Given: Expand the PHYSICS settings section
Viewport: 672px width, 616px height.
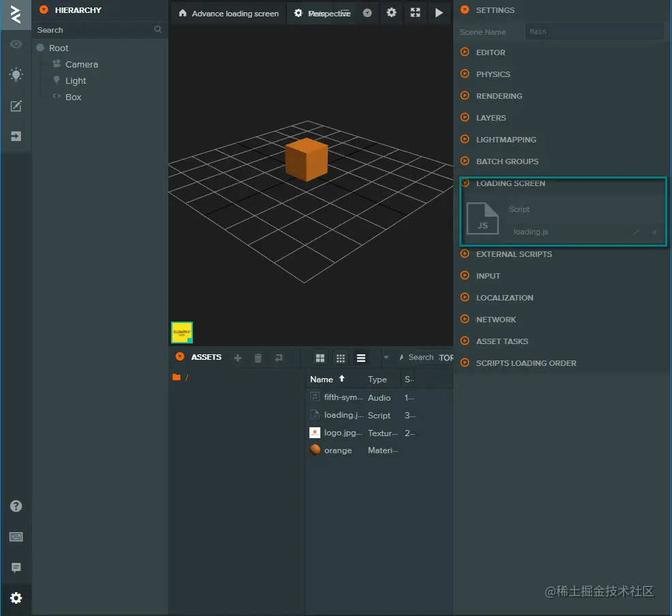Looking at the screenshot, I should coord(493,74).
